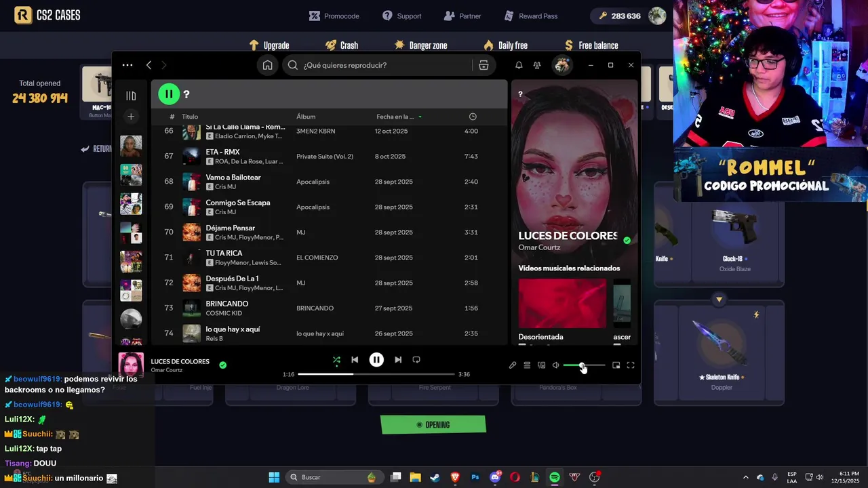
Task: Open the Windows Start menu
Action: tap(274, 477)
